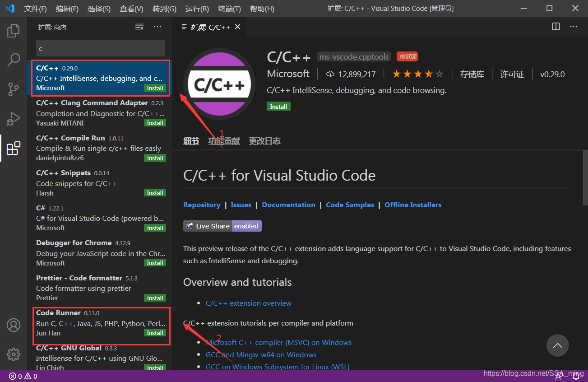Open the Run and Debug view
Viewport: 588px width, 382px height.
tap(14, 118)
